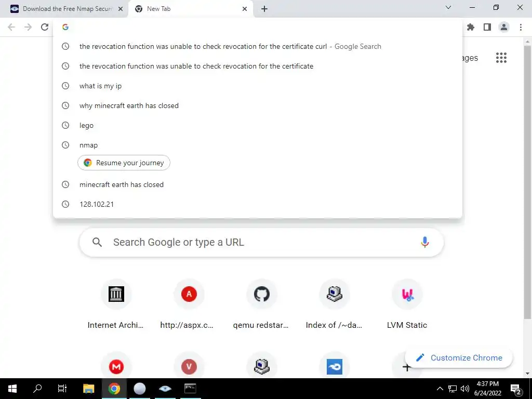Screen dimensions: 532x399
Task: Open the qemu redstar GitHub shortcut
Action: coord(262,304)
